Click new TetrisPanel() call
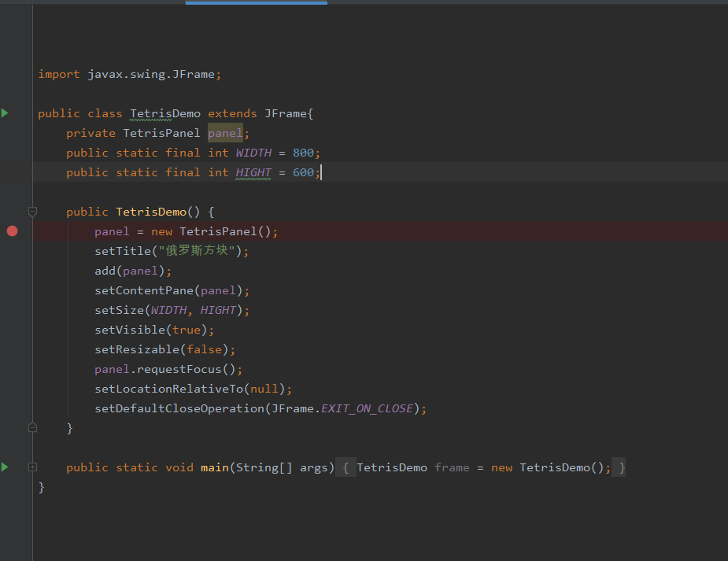This screenshot has height=561, width=728. click(x=211, y=231)
